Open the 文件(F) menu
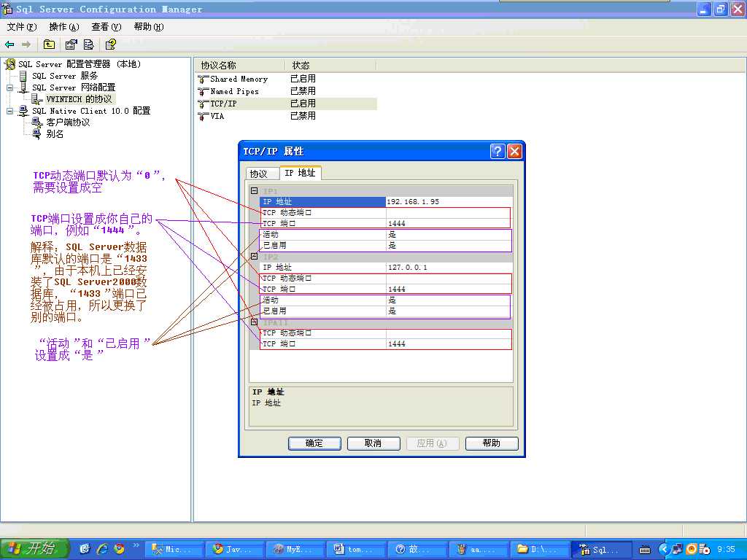 coord(21,27)
